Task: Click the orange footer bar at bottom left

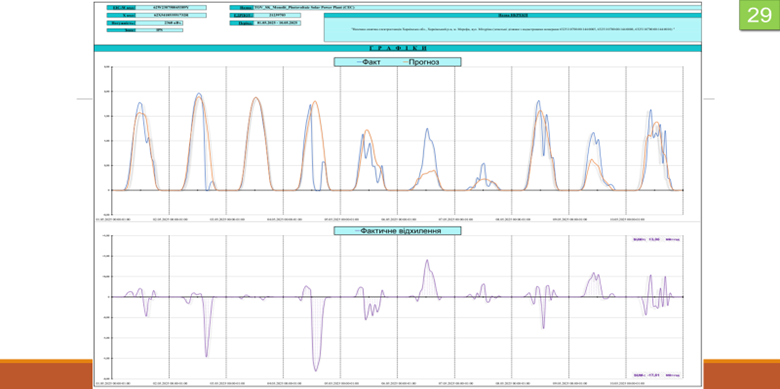Action: tap(46, 374)
